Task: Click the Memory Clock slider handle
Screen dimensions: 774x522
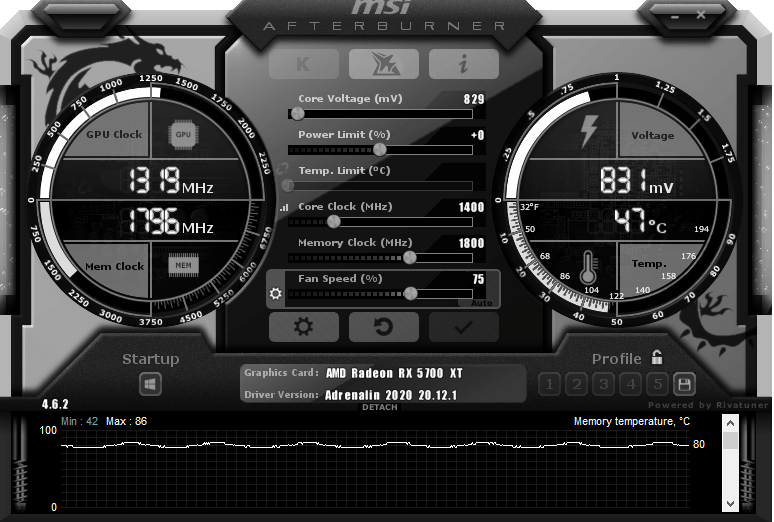Action: (409, 258)
